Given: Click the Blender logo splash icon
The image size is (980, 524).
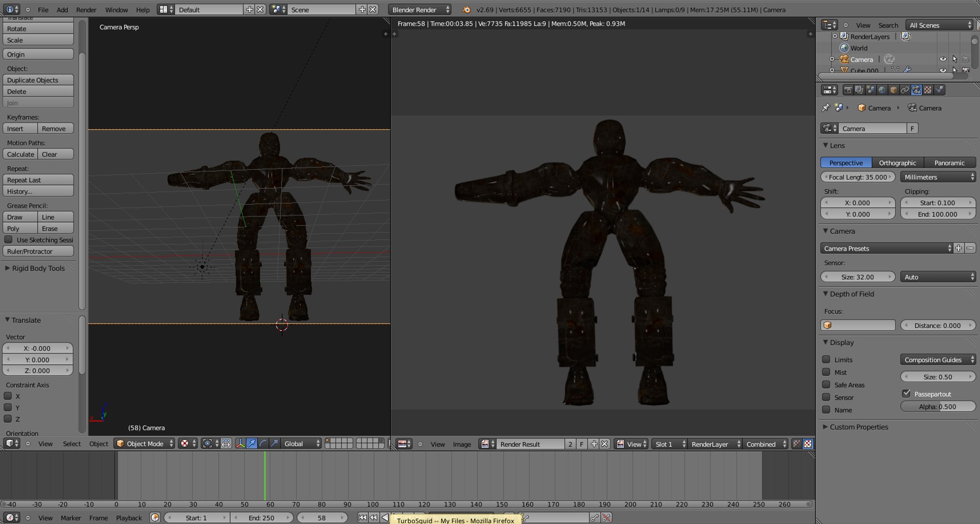Looking at the screenshot, I should [466, 10].
